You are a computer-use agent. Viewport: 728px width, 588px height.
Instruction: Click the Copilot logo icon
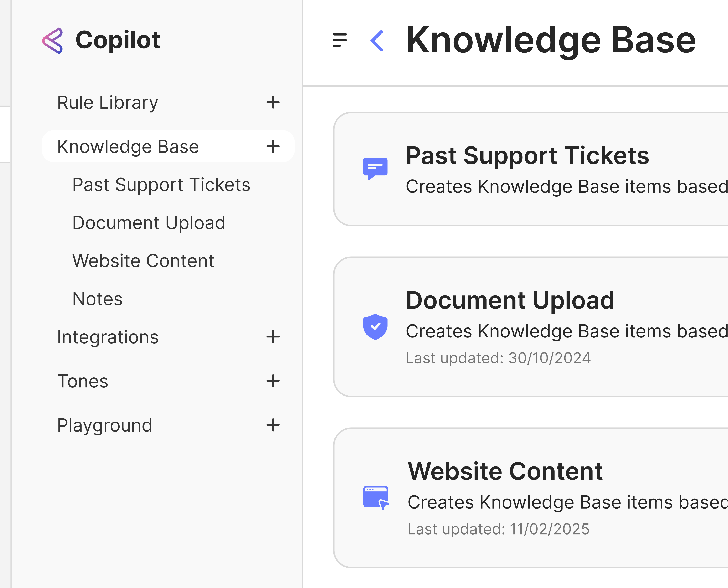52,41
